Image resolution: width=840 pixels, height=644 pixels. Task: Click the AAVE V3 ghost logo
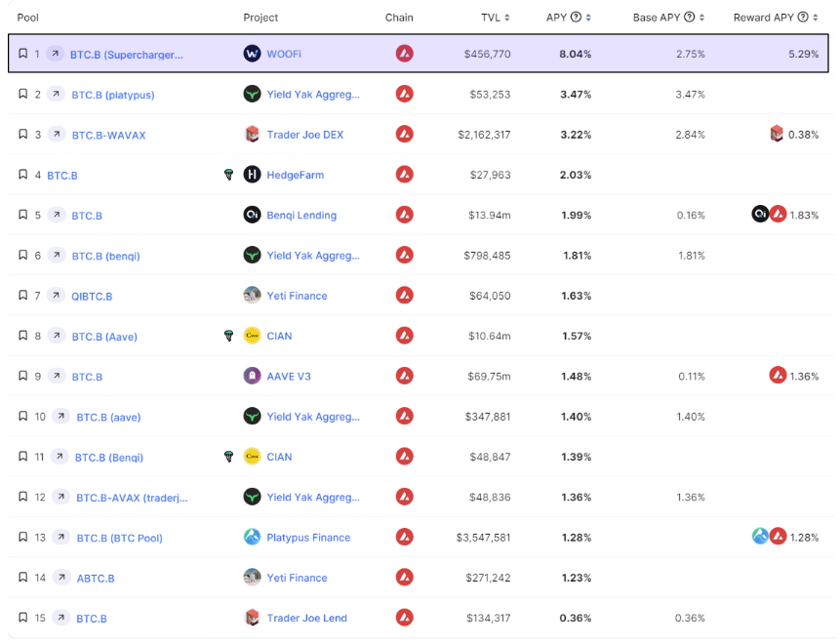[x=252, y=376]
